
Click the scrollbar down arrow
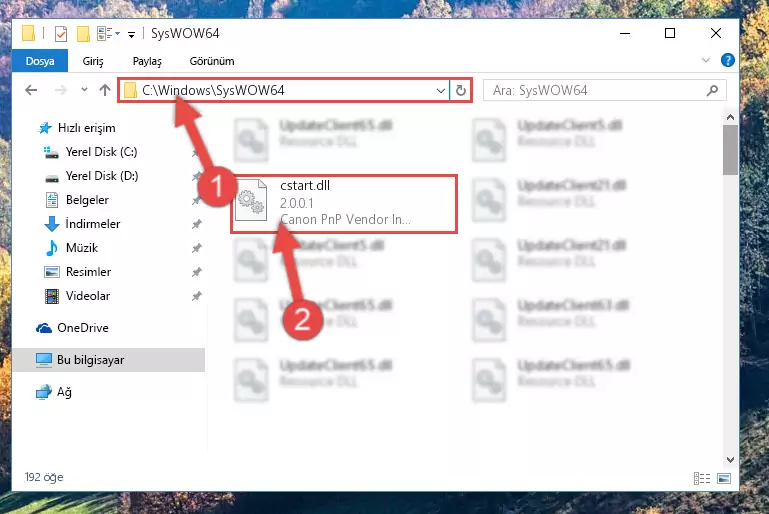730,460
